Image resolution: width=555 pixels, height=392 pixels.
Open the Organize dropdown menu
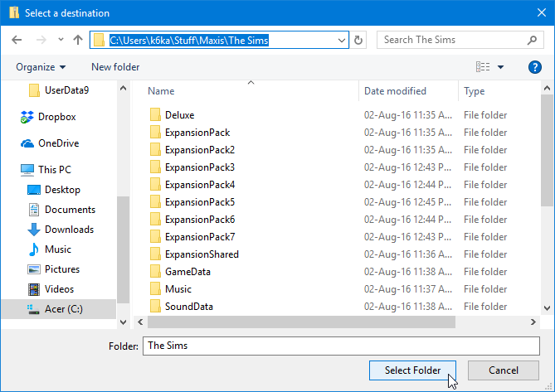40,67
